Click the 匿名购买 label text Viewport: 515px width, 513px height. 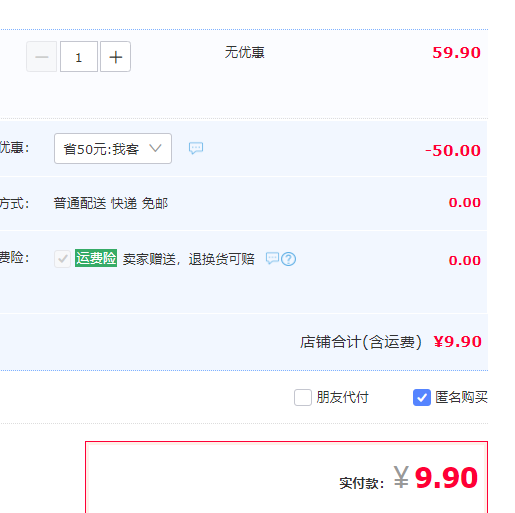tap(461, 397)
